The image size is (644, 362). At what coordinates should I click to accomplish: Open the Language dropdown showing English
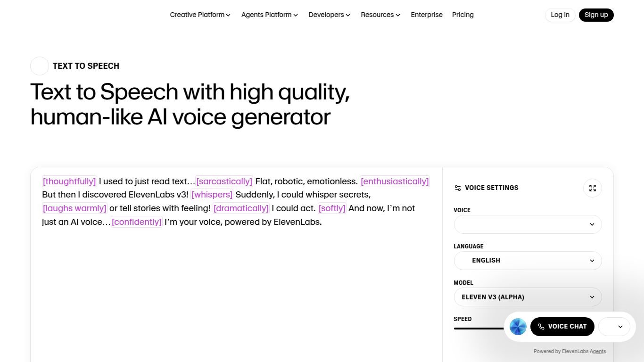527,260
